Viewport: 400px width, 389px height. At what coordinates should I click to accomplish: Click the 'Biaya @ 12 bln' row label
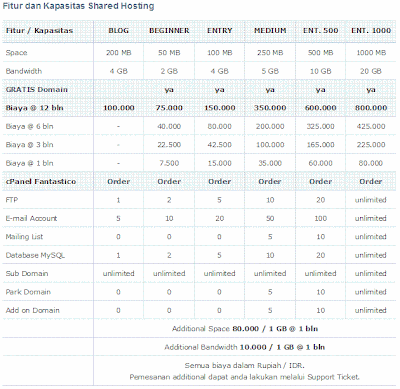coord(34,108)
